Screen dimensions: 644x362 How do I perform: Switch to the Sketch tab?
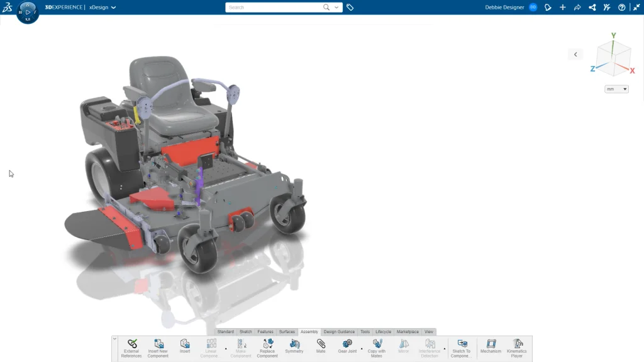pyautogui.click(x=245, y=331)
